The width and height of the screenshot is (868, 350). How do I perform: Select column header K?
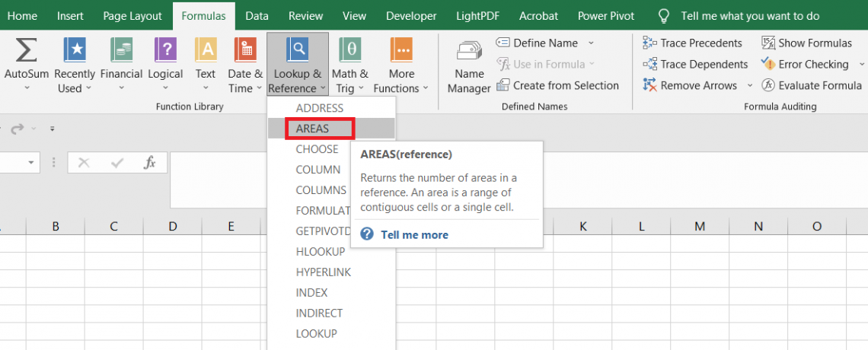[582, 226]
